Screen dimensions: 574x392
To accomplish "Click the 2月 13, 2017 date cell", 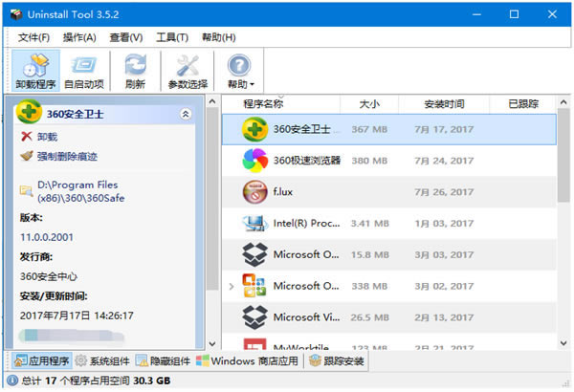I will [444, 317].
